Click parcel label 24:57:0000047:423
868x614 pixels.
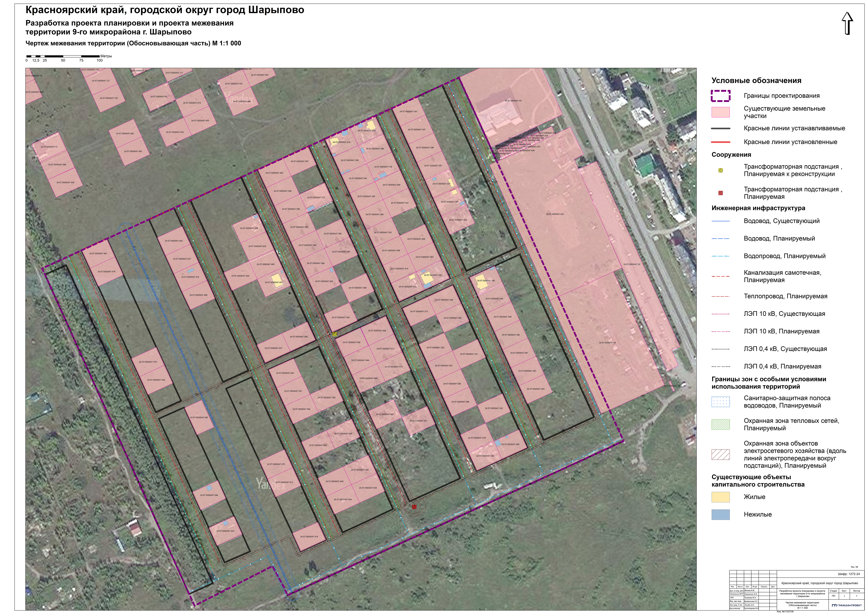[555, 214]
